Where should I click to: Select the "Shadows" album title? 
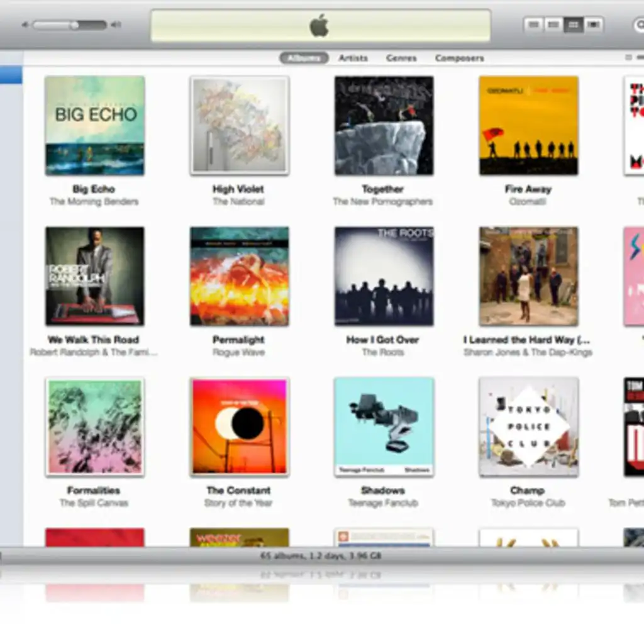[x=383, y=491]
